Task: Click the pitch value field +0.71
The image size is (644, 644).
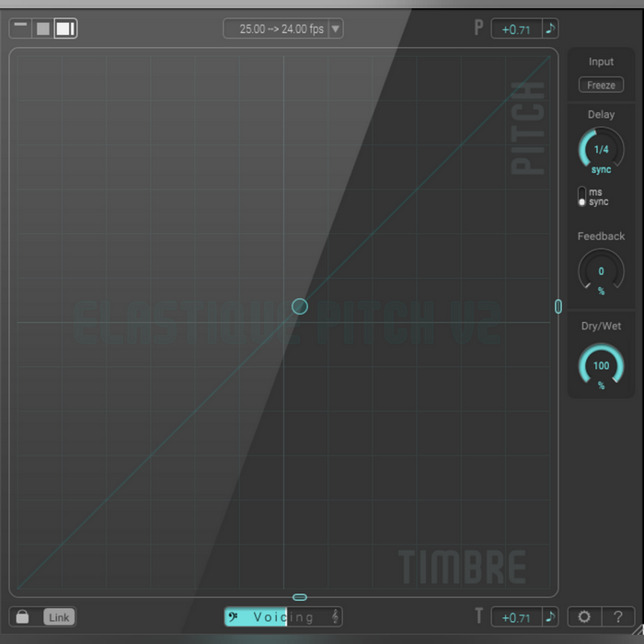Action: coord(516,29)
